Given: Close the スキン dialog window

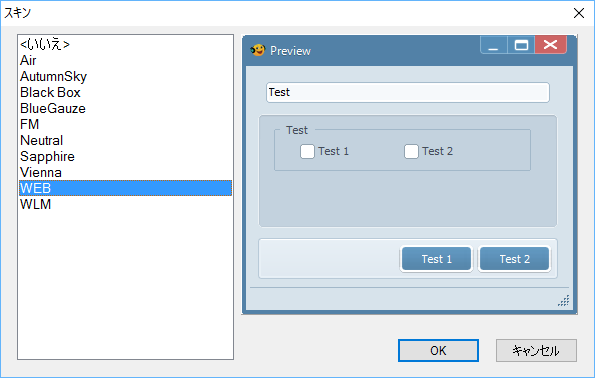Looking at the screenshot, I should (x=579, y=13).
